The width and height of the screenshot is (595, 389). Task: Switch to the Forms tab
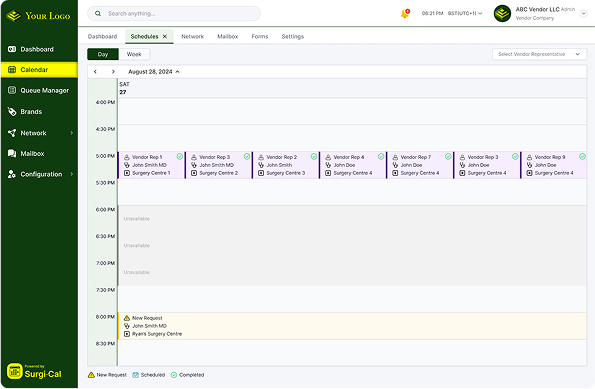[260, 36]
